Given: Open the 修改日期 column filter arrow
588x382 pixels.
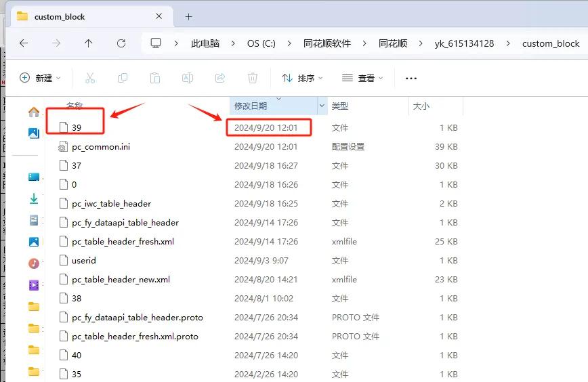Looking at the screenshot, I should [x=322, y=106].
